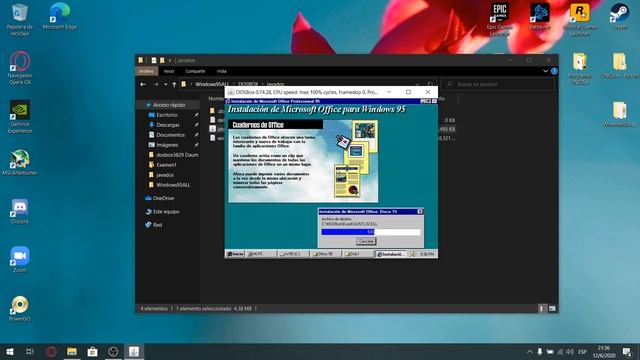Click Inicio button in Windows 95 taskbar
This screenshot has width=640, height=360.
[x=236, y=254]
